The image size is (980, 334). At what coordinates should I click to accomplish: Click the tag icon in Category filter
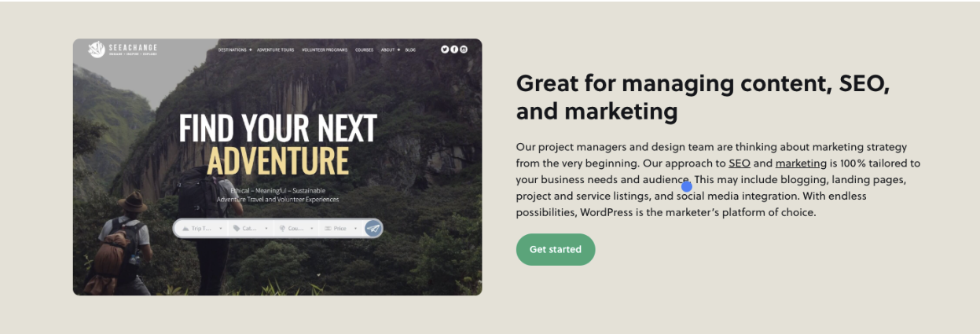[x=237, y=229]
